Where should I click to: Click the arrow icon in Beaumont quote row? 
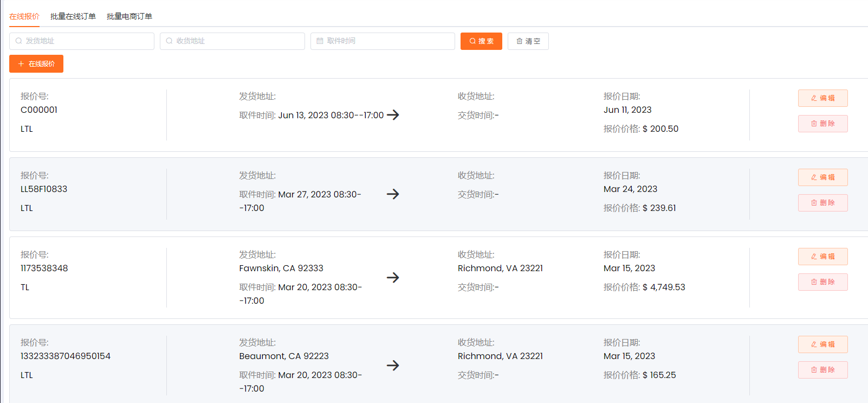coord(393,366)
